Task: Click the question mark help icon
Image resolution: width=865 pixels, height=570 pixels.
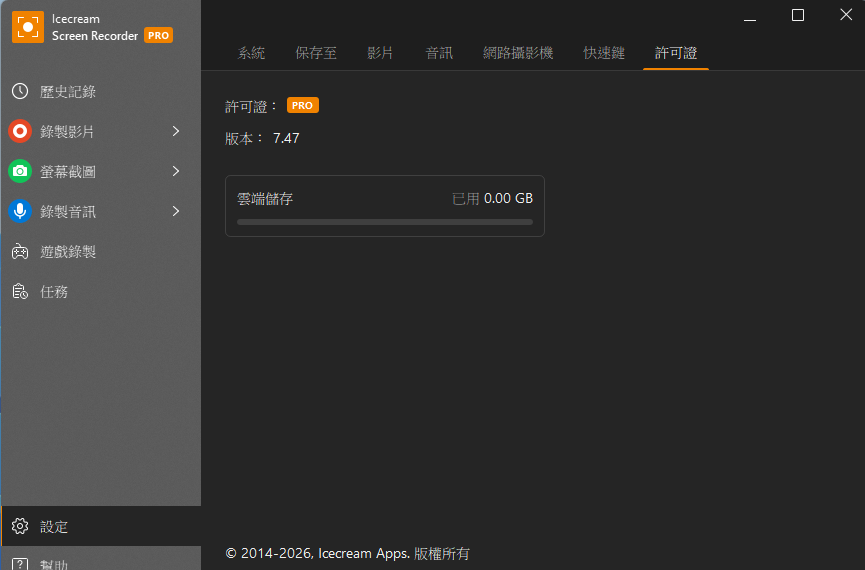Action: tap(20, 564)
